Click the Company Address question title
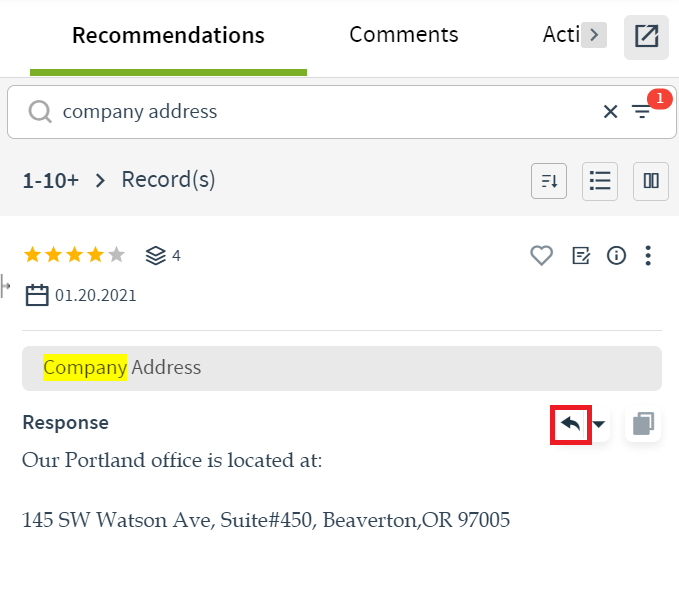Screen dimensions: 679x590 pyautogui.click(x=122, y=368)
